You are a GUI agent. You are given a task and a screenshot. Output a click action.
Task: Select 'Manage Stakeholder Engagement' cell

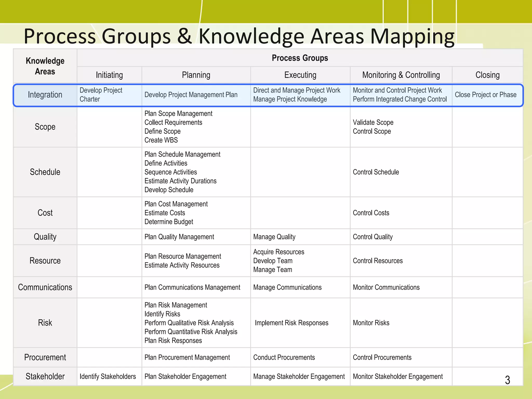pyautogui.click(x=300, y=377)
